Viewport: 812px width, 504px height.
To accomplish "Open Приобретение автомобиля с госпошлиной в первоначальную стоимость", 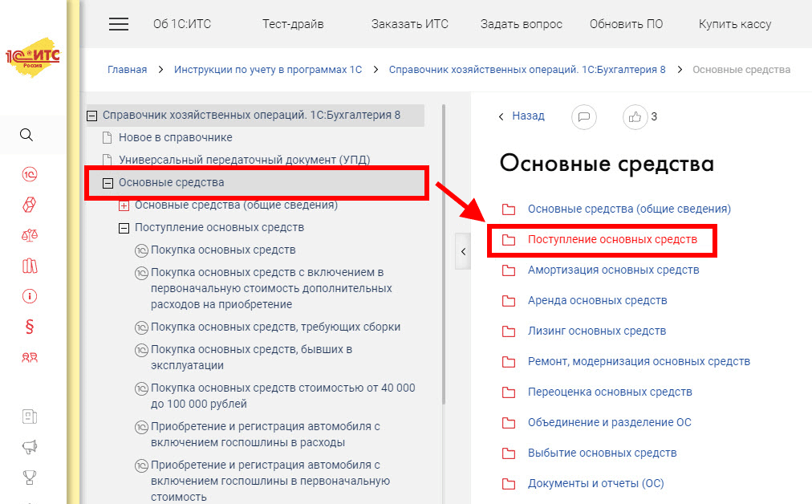I will [270, 482].
